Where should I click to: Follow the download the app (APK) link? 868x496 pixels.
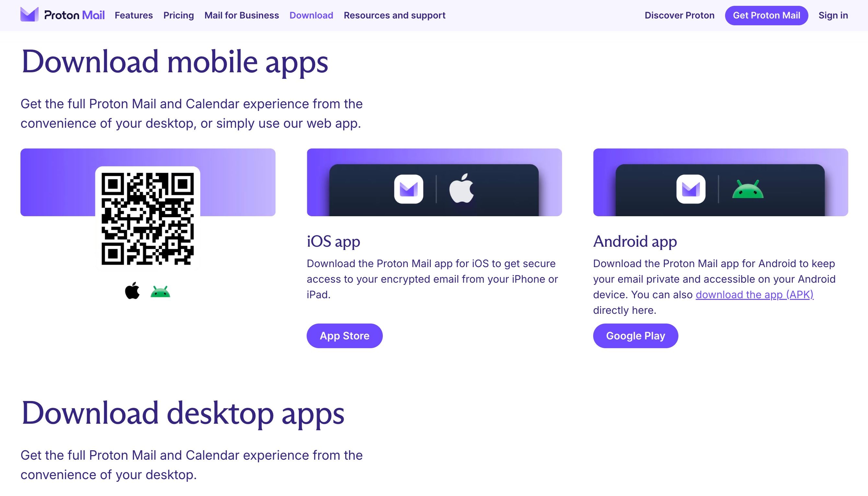[755, 295]
